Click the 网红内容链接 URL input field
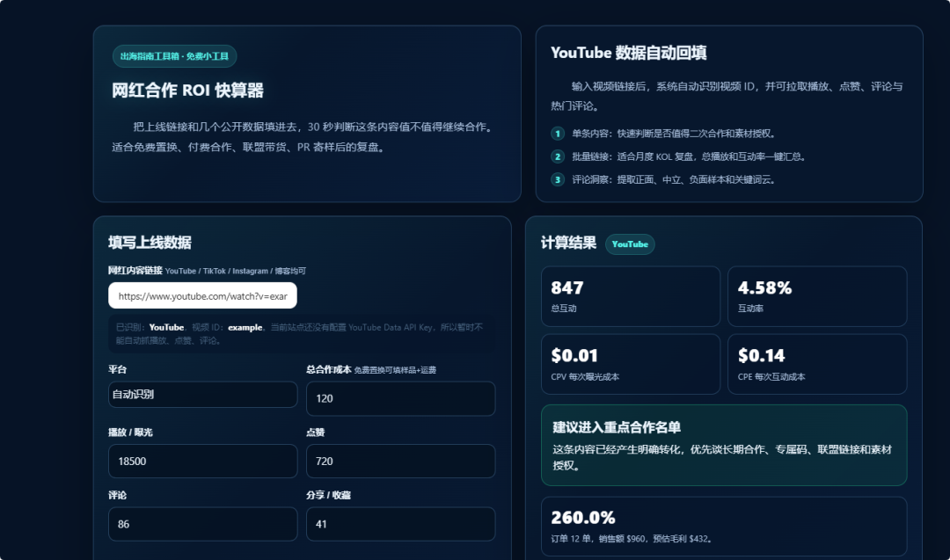950x560 pixels. pos(202,296)
